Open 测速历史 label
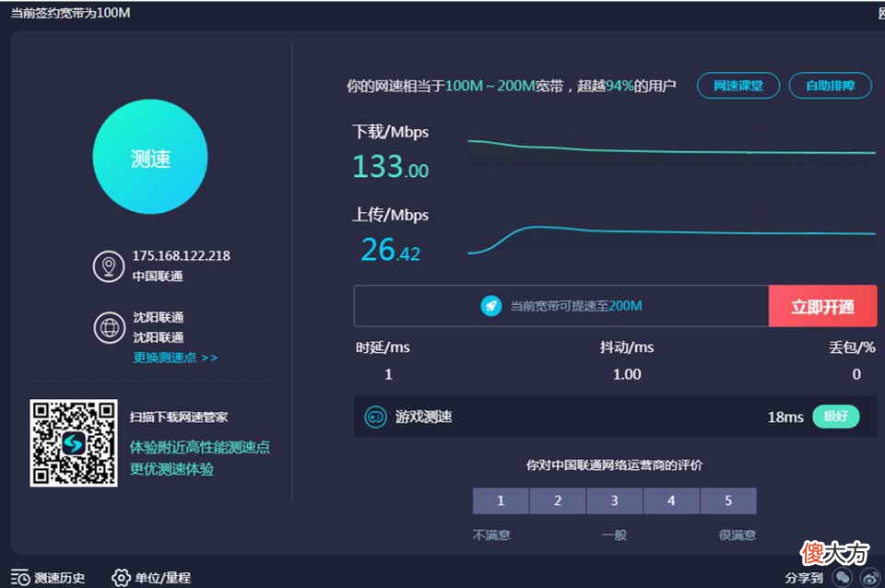Screen dimensions: 885x588 point(60,578)
